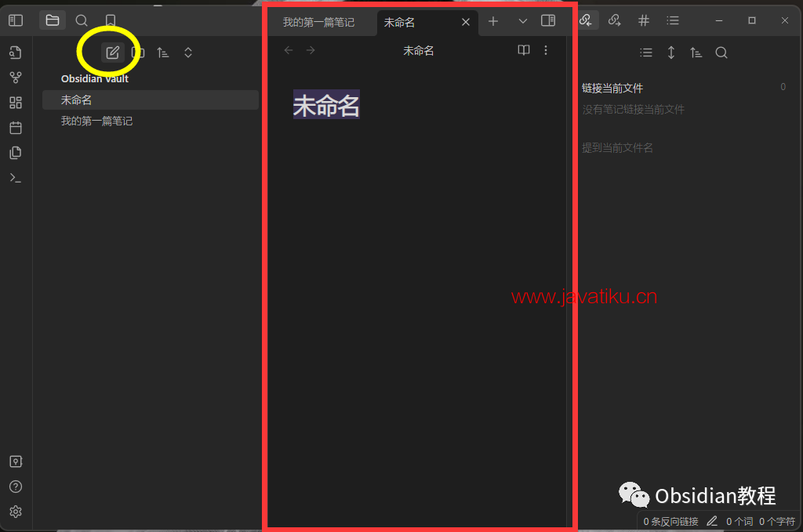Open the command palette icon

(16, 178)
